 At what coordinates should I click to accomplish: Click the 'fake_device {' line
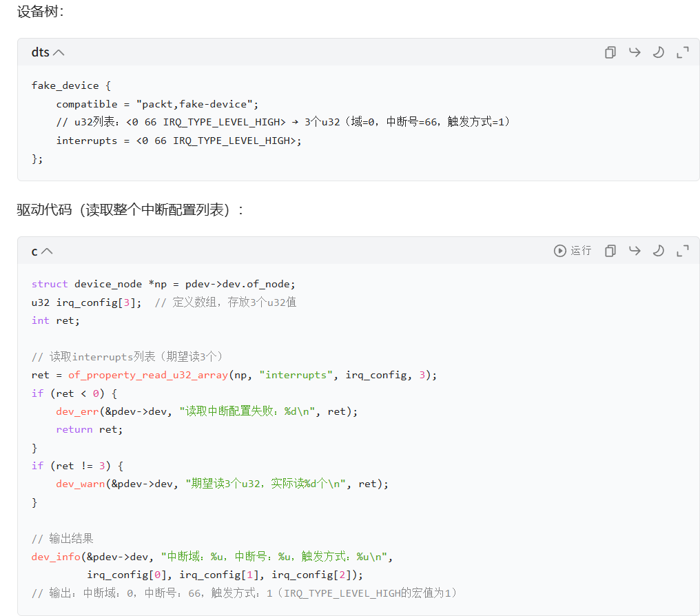[x=71, y=85]
